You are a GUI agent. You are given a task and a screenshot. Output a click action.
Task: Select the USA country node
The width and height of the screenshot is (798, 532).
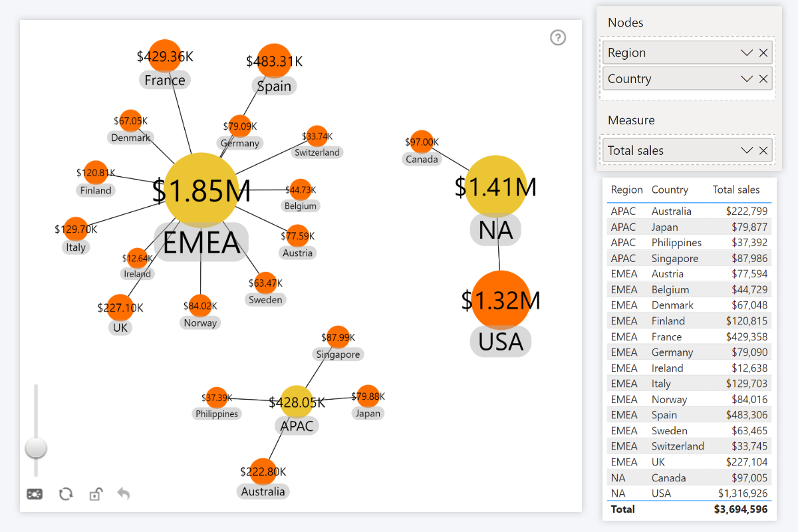[500, 299]
